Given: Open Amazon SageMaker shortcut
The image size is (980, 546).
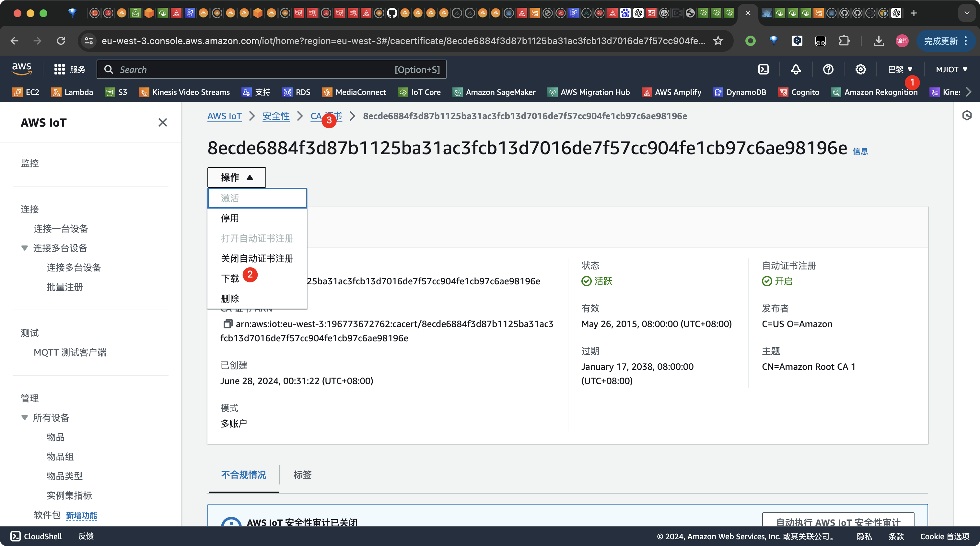Looking at the screenshot, I should pyautogui.click(x=494, y=92).
